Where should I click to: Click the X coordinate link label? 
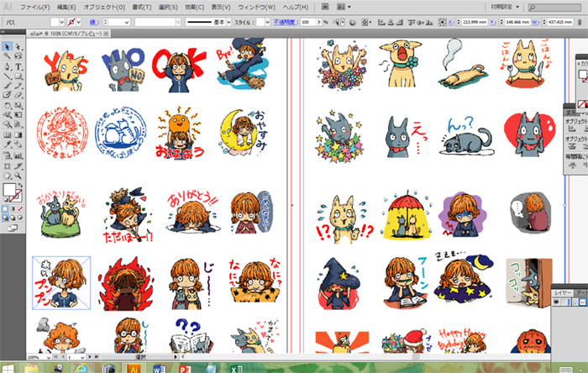click(451, 22)
